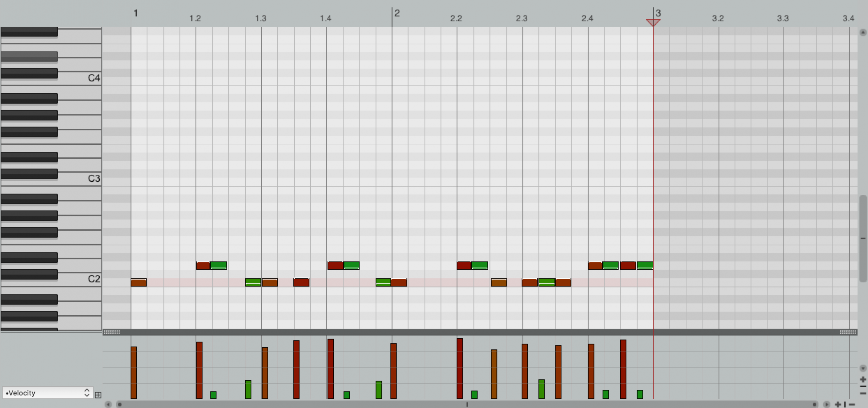Cycle the controller lane with the stepper arrows
The height and width of the screenshot is (408, 868).
coord(86,393)
